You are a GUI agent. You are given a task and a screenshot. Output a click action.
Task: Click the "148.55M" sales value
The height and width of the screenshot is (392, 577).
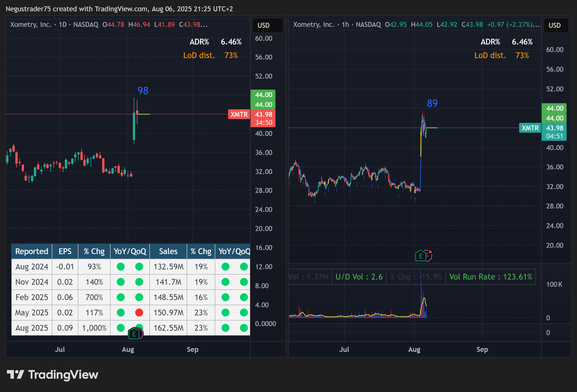[168, 297]
